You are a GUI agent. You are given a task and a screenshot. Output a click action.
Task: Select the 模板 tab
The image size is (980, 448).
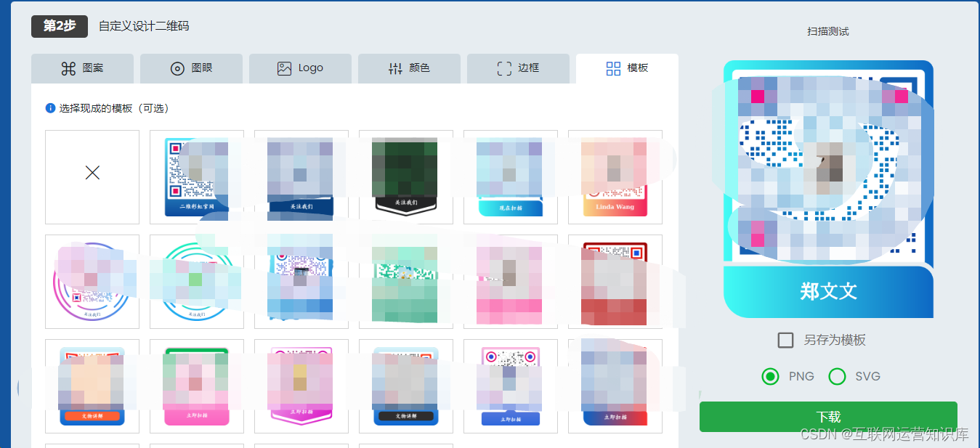(627, 68)
